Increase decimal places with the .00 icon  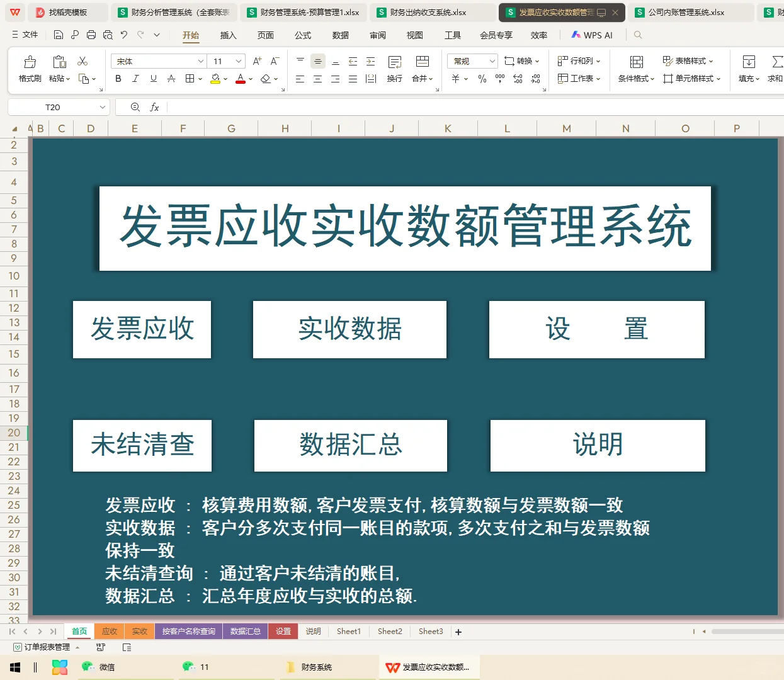516,79
